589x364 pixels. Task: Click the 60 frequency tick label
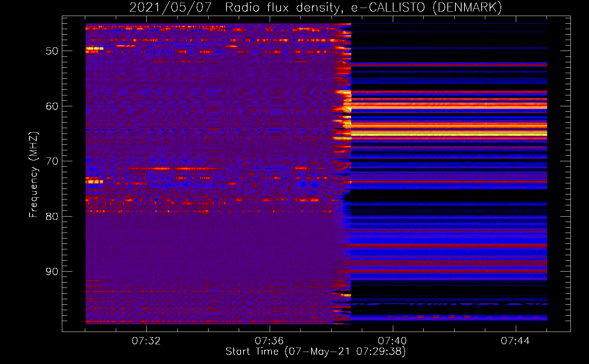[52, 106]
